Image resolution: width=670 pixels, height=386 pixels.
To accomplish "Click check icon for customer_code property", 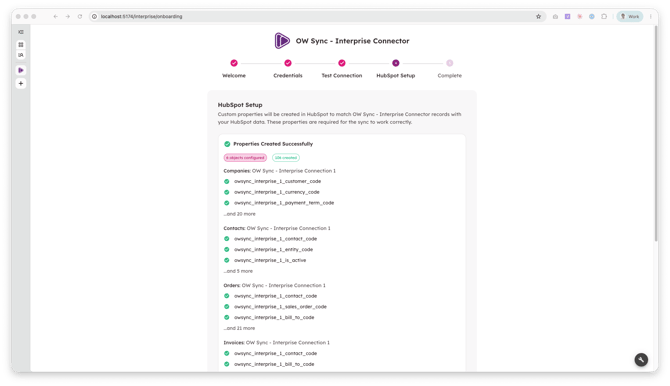I will pos(227,181).
